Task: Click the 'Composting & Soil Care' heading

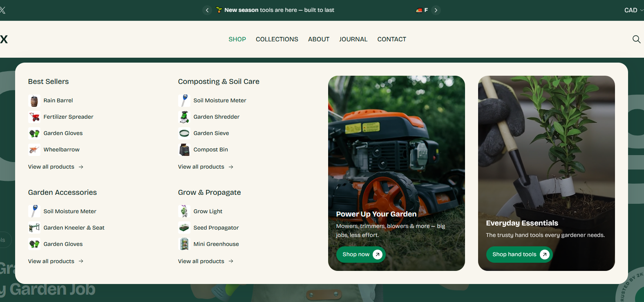Action: pyautogui.click(x=219, y=81)
